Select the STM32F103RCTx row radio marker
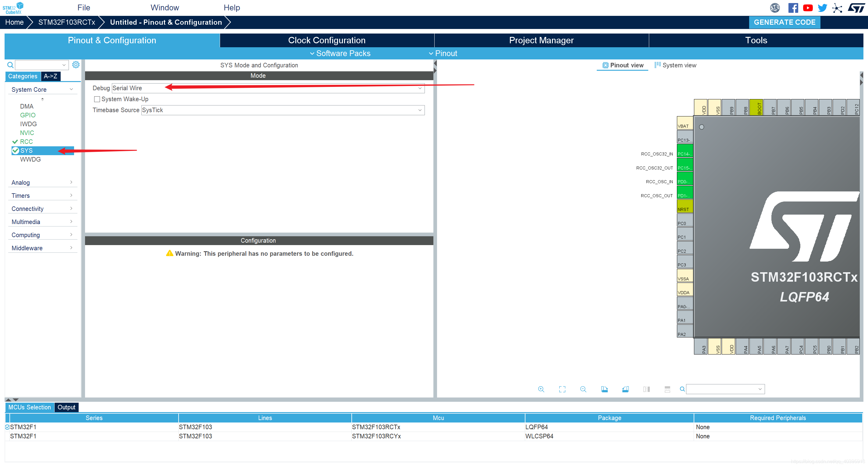 coord(7,427)
